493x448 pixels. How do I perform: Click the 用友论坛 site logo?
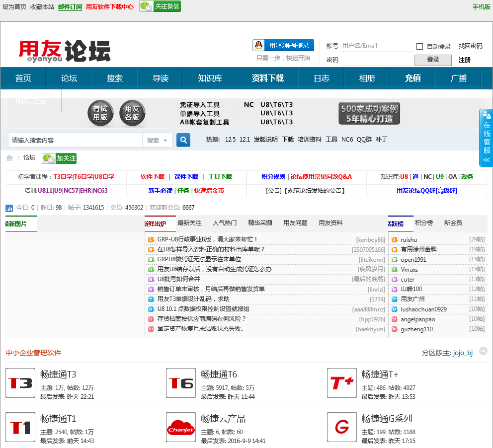65,51
